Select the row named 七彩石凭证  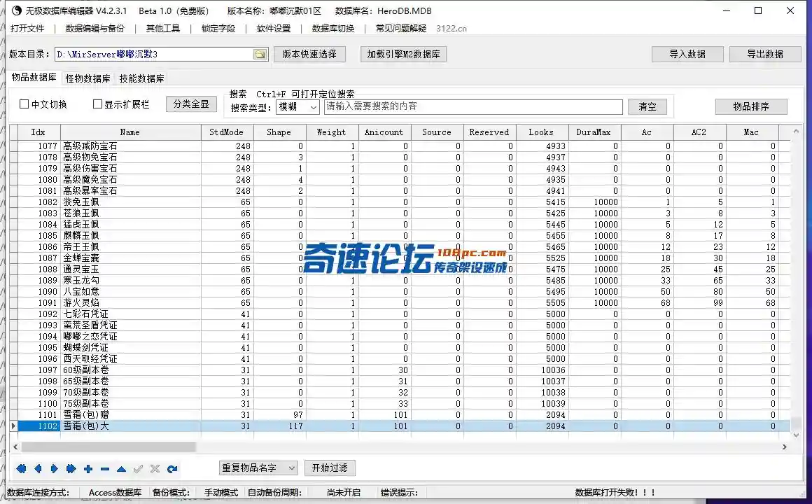400,314
